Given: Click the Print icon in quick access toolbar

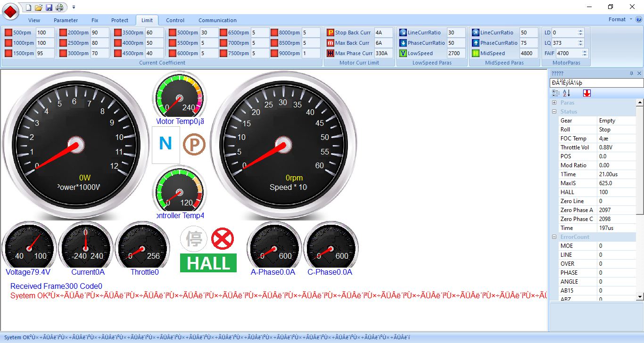Looking at the screenshot, I should coord(59,8).
